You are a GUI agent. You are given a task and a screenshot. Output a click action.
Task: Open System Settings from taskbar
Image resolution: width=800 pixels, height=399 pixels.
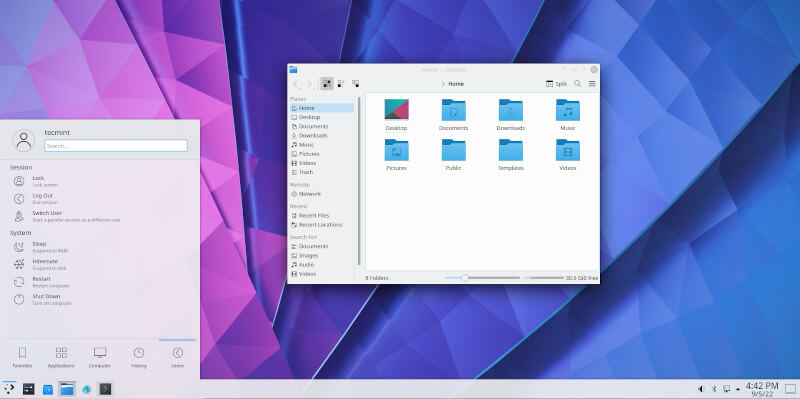click(28, 389)
